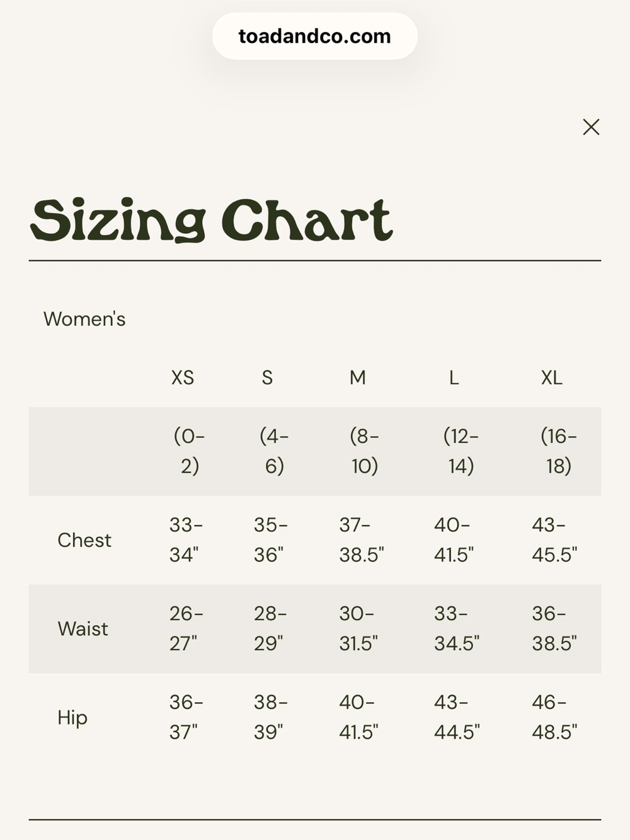Select the Waist row label
Viewport: 630px width, 840px height.
click(x=83, y=629)
